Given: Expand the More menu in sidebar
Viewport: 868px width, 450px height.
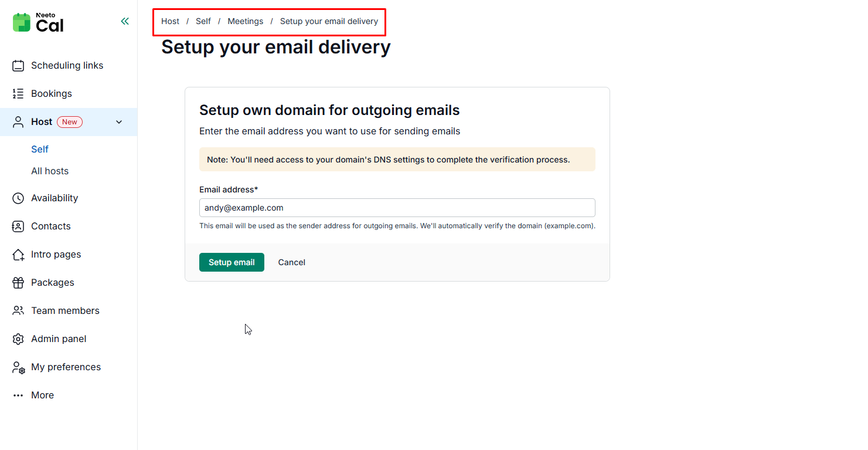Looking at the screenshot, I should pyautogui.click(x=42, y=395).
